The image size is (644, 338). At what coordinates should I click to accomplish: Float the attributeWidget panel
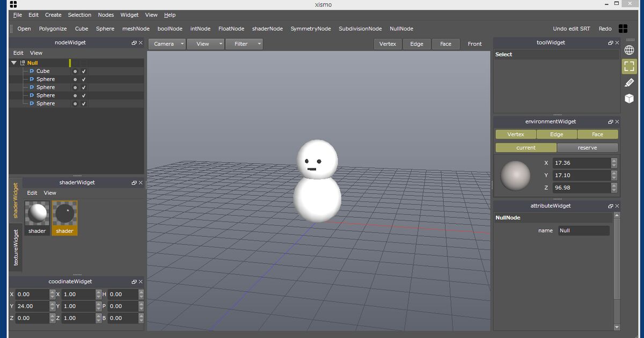[610, 206]
